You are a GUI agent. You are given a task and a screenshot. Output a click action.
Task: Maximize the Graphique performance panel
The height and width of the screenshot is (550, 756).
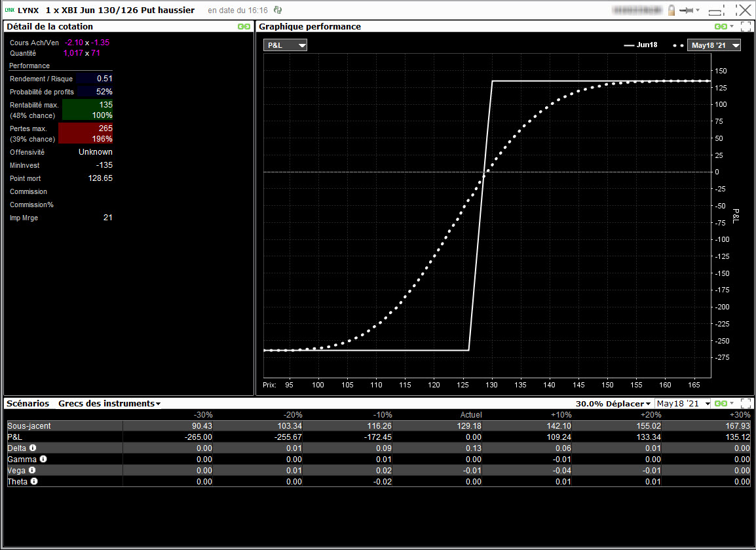pos(746,27)
